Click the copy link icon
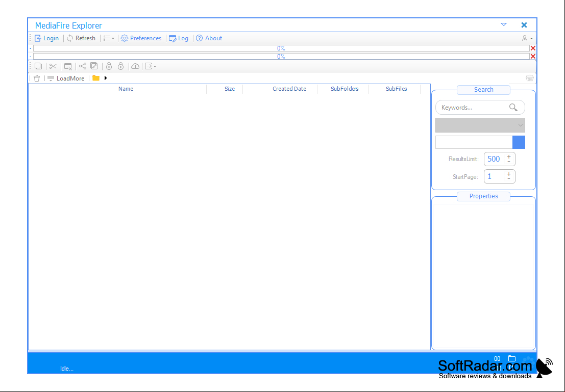The image size is (565, 392). [94, 66]
